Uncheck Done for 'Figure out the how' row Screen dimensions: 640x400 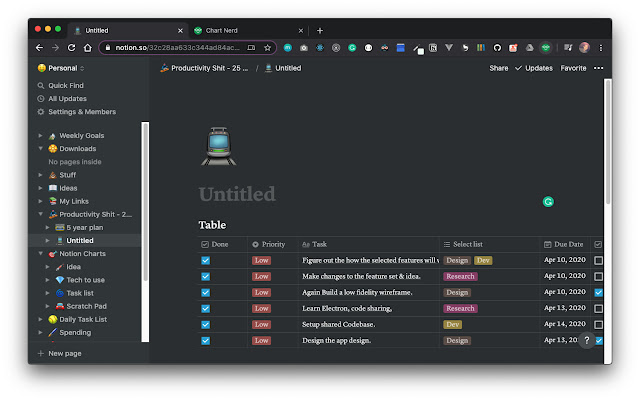tap(205, 260)
